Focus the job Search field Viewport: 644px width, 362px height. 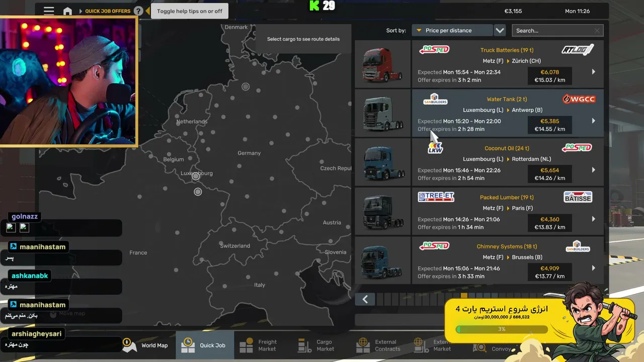557,31
